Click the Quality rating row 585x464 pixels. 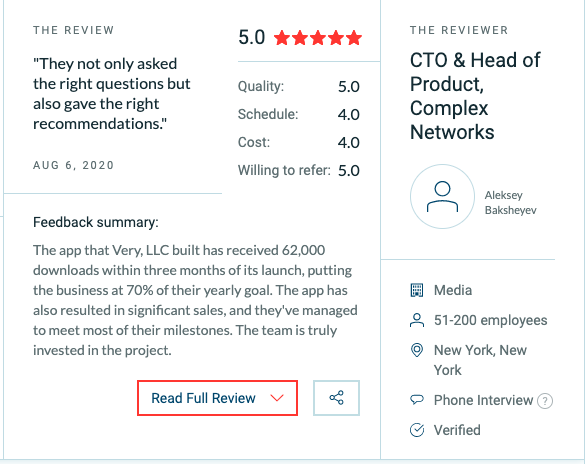299,87
